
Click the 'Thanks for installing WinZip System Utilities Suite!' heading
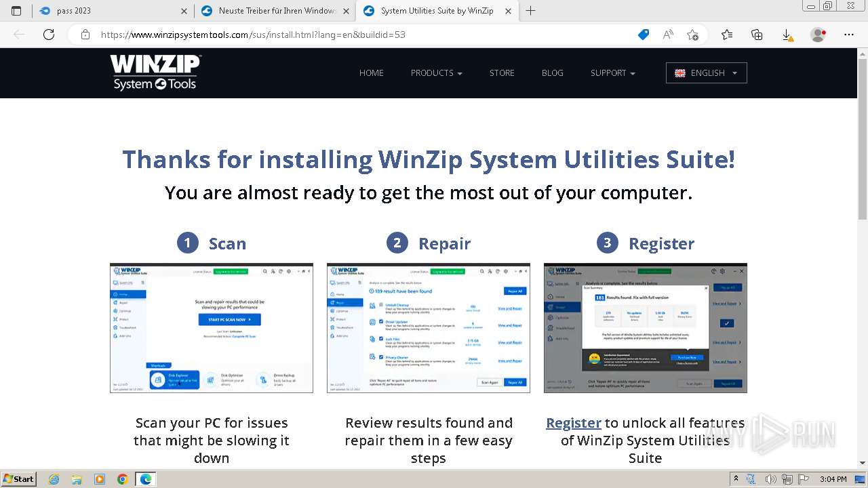[x=429, y=160]
